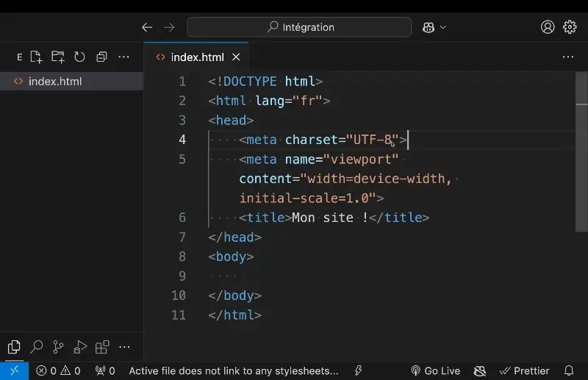This screenshot has height=380, width=588.
Task: Open the Search view
Action: point(36,347)
